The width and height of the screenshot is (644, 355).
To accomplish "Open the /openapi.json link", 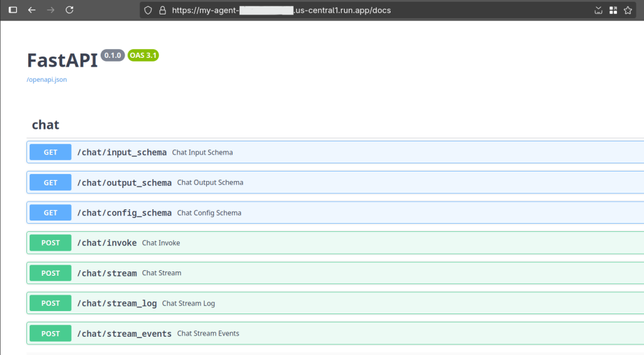I will click(47, 80).
